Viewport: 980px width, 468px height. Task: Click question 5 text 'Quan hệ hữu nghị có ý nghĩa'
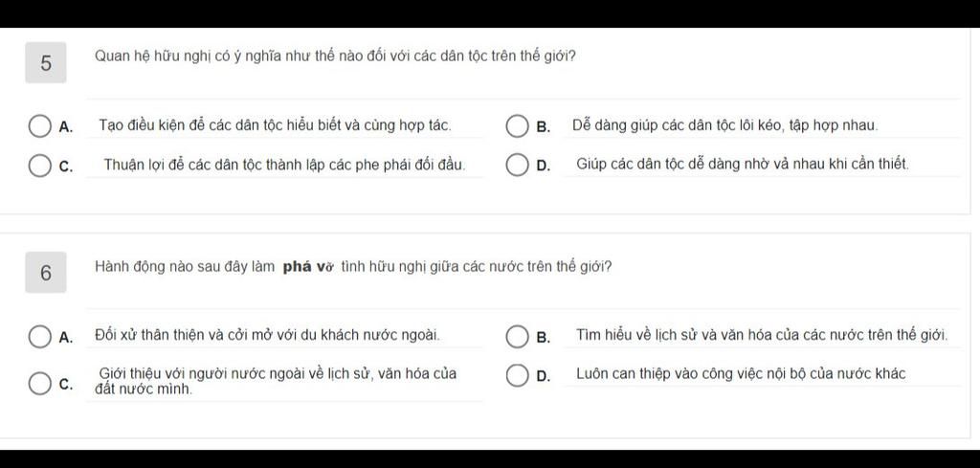point(335,56)
